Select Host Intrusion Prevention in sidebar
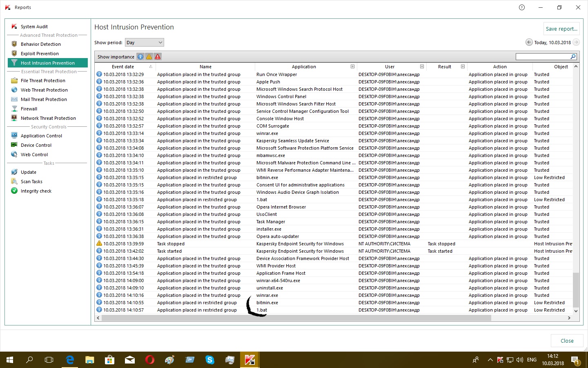Screen dimensions: 588x368 click(x=48, y=63)
